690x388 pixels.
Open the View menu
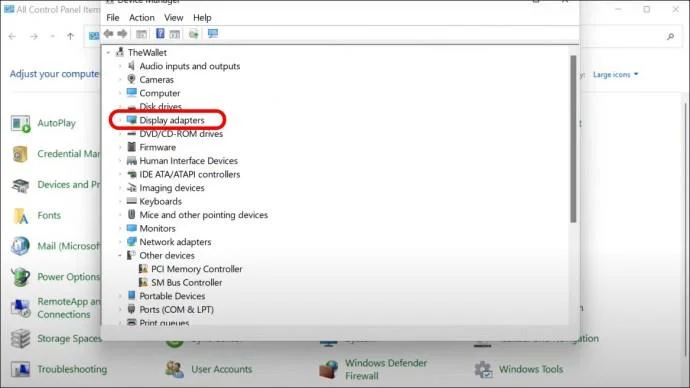pyautogui.click(x=173, y=18)
